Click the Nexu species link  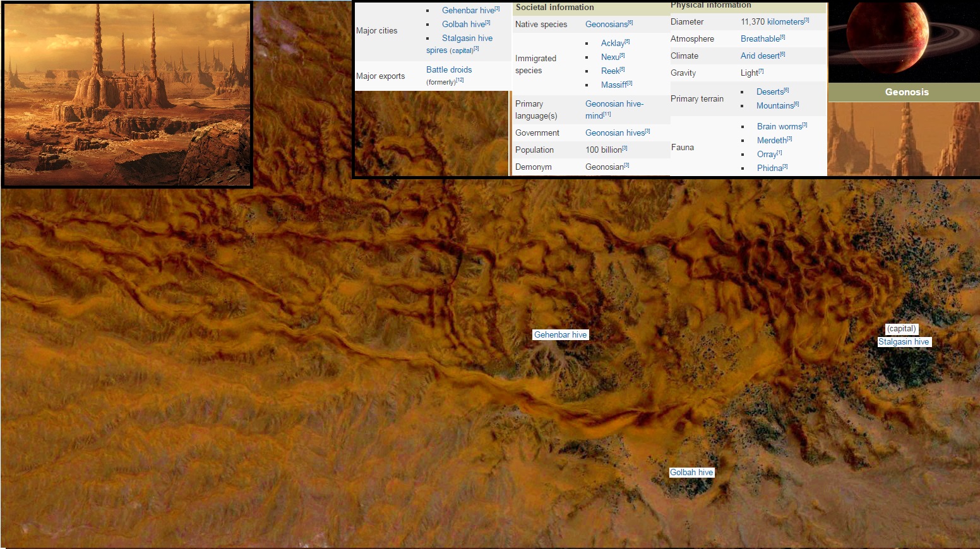pyautogui.click(x=610, y=57)
